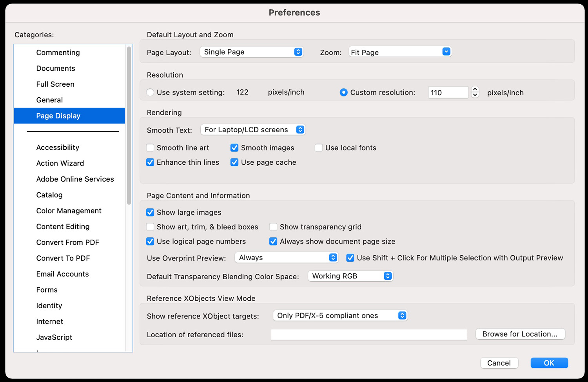Screen dimensions: 588x382
Task: Click the Browse for Location button
Action: [520, 334]
